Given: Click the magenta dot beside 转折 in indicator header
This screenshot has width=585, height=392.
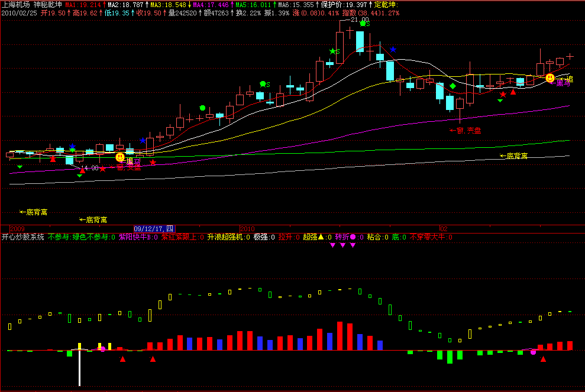Looking at the screenshot, I should [353, 237].
